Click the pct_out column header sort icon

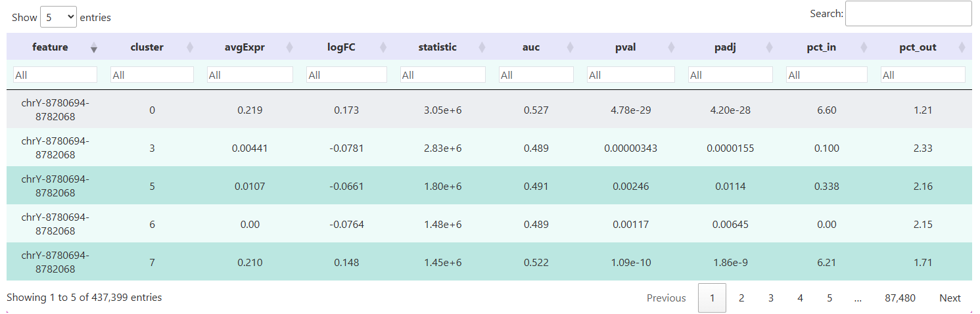pos(962,47)
